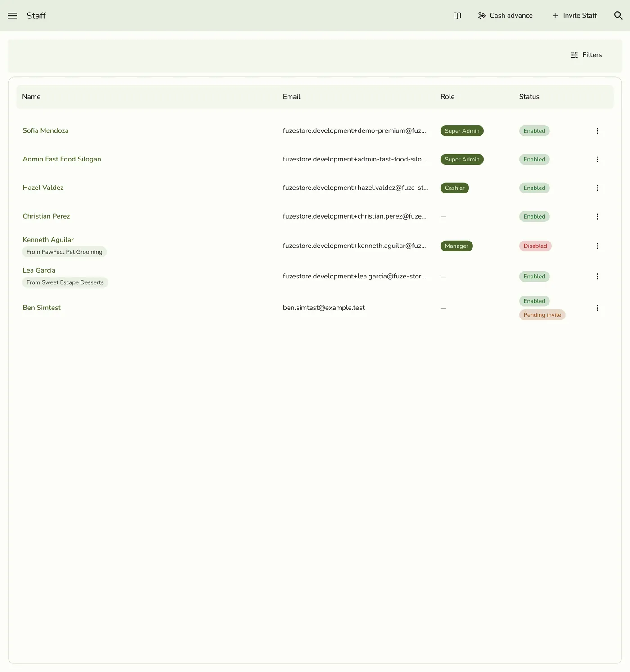Click Invite Staff button

point(575,16)
